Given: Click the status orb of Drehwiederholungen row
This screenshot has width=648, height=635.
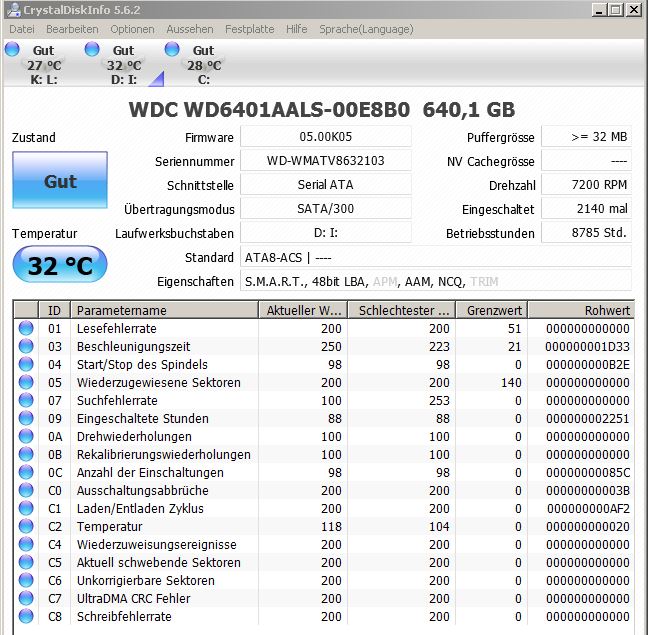Looking at the screenshot, I should click(x=26, y=436).
